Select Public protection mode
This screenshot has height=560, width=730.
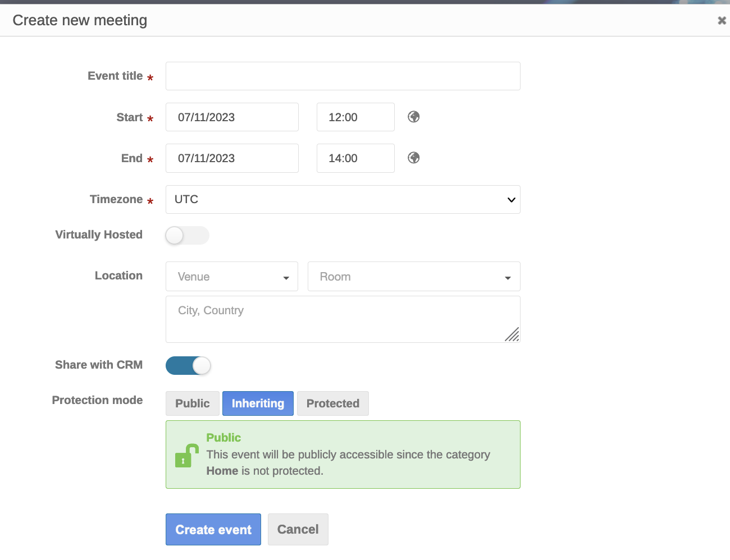[192, 403]
